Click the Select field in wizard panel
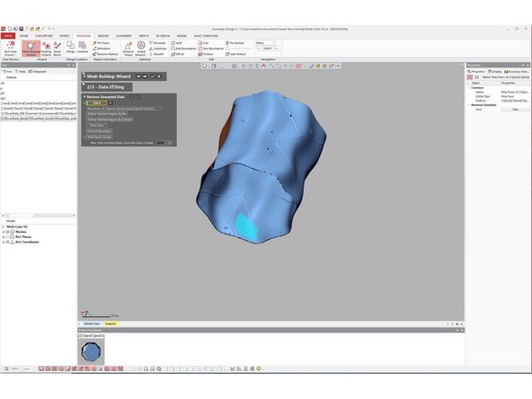Screen dimensions: 532x399 click(x=97, y=102)
